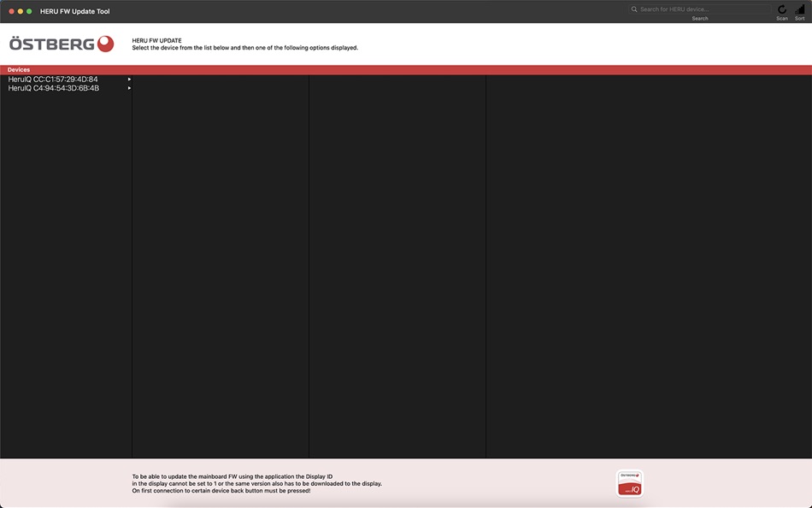Click the HERU IQ app icon
The height and width of the screenshot is (508, 812).
pos(630,484)
